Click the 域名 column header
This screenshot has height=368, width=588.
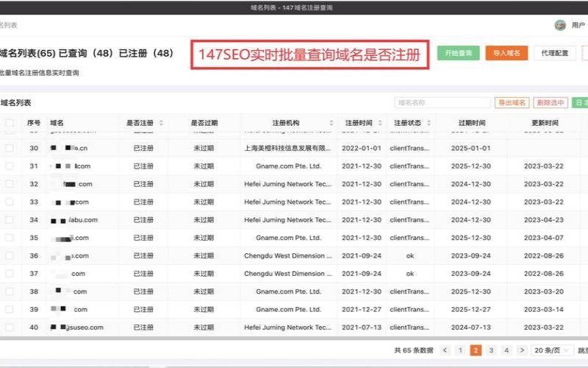click(57, 123)
